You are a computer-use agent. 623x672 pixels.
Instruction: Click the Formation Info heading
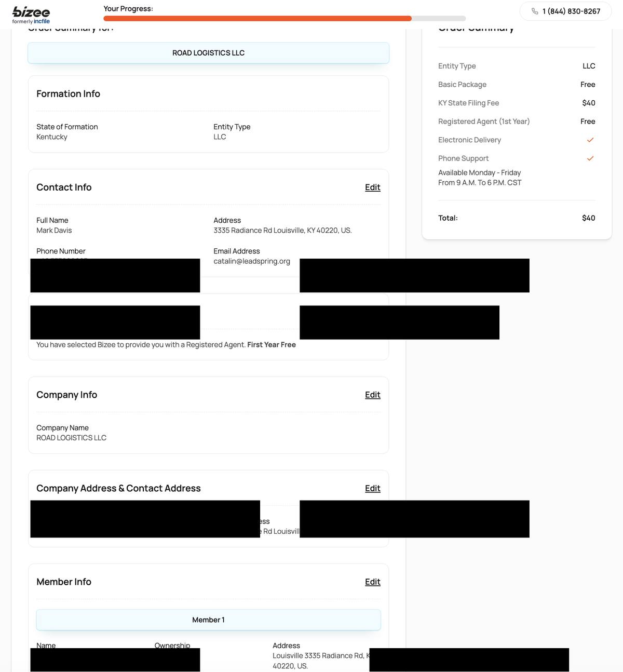(x=68, y=94)
